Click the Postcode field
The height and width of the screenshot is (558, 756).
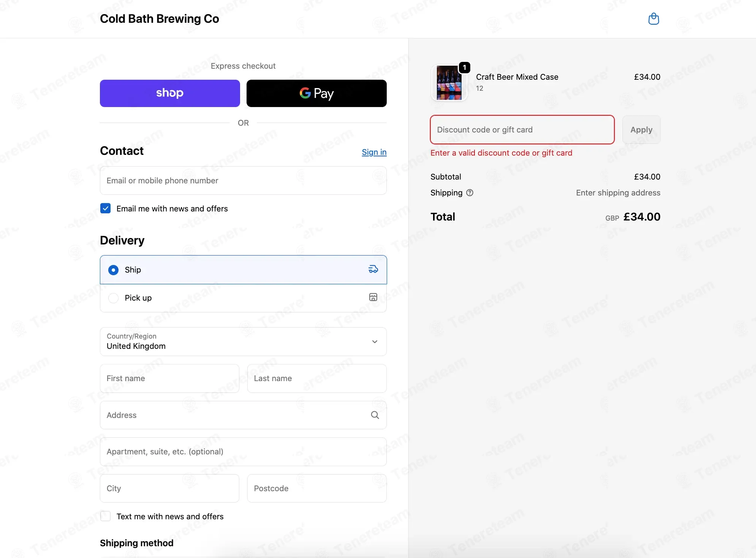point(317,489)
